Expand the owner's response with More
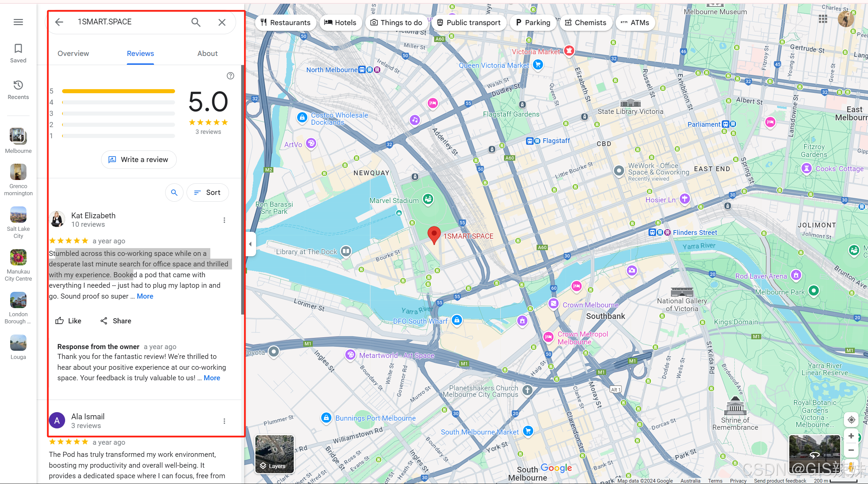Screen dimensions: 868x484 pyautogui.click(x=212, y=378)
